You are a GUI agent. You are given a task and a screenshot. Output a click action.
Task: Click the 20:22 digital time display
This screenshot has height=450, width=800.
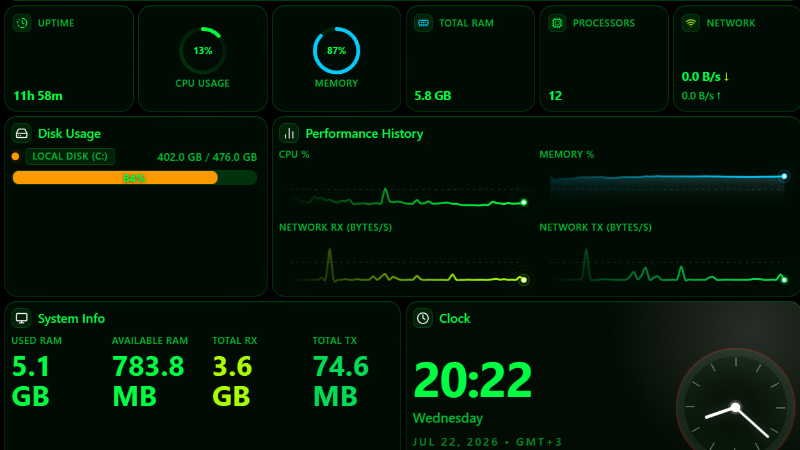click(x=472, y=380)
